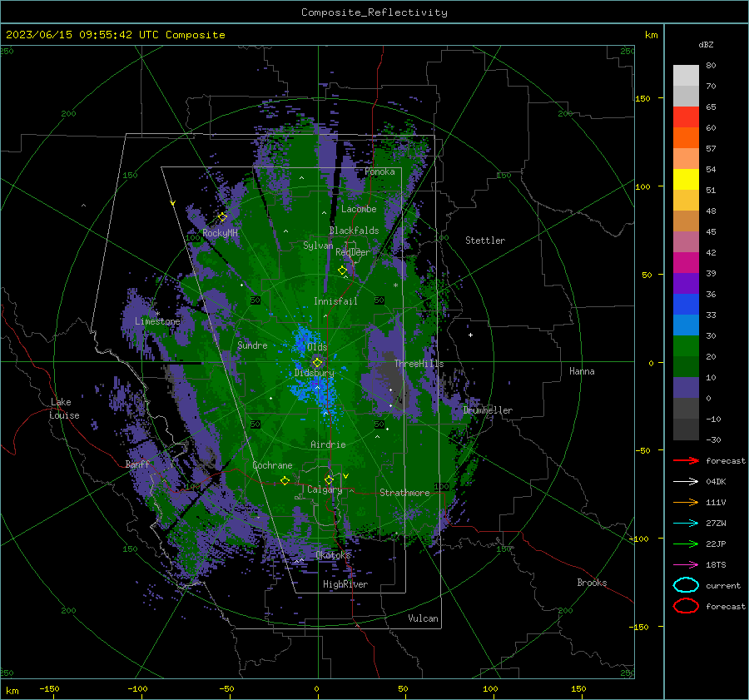749x700 pixels.
Task: Click the white 04DK arrow icon
Action: (x=686, y=482)
